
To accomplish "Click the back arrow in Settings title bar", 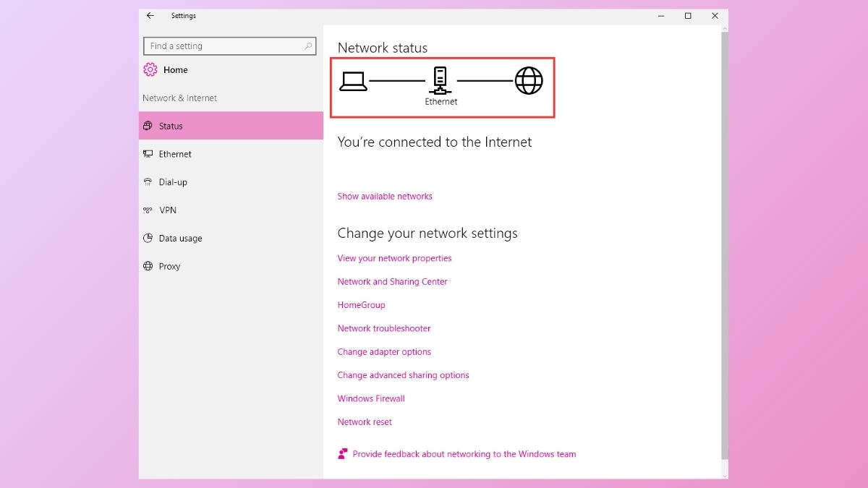I will 150,16.
